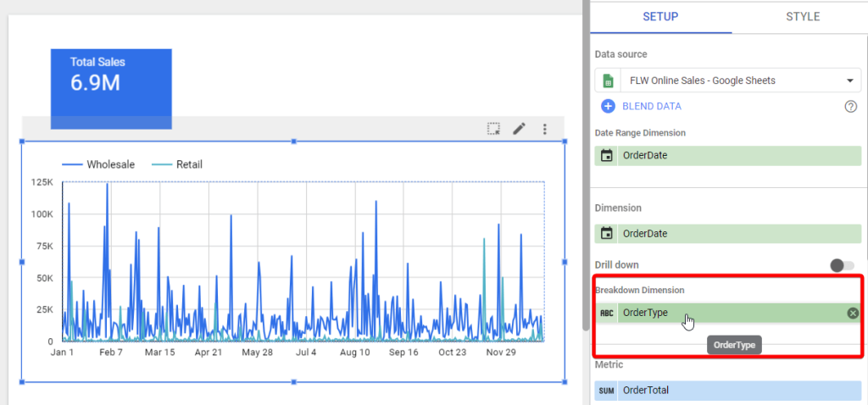
Task: Select the SETUP tab
Action: point(660,17)
